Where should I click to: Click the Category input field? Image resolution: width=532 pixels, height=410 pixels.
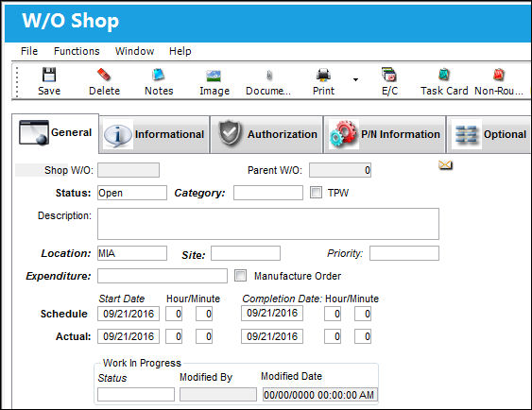point(268,193)
